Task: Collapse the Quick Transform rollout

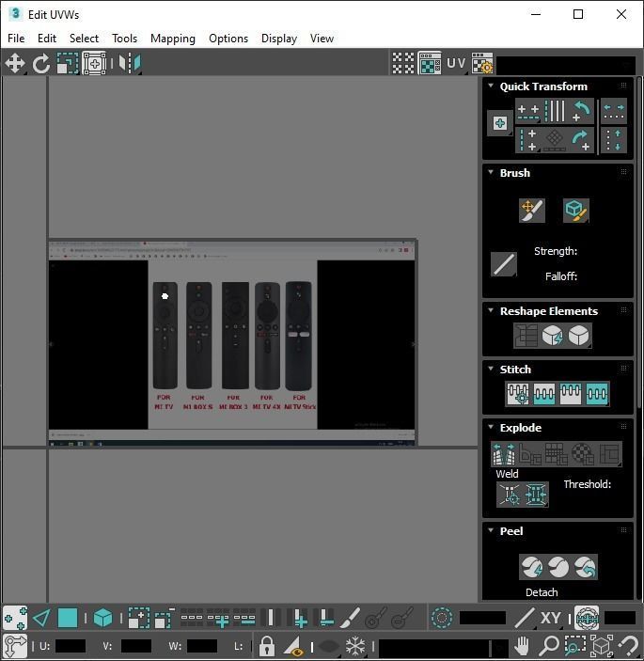Action: tap(491, 86)
